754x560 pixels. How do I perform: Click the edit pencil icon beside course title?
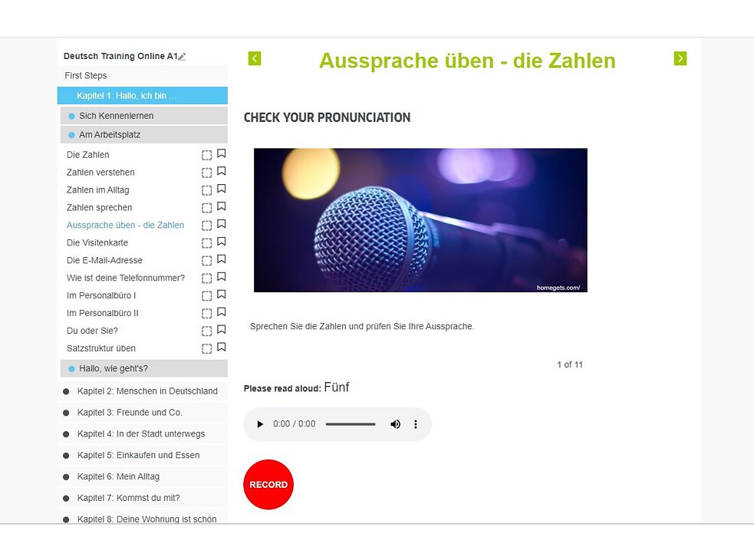182,57
